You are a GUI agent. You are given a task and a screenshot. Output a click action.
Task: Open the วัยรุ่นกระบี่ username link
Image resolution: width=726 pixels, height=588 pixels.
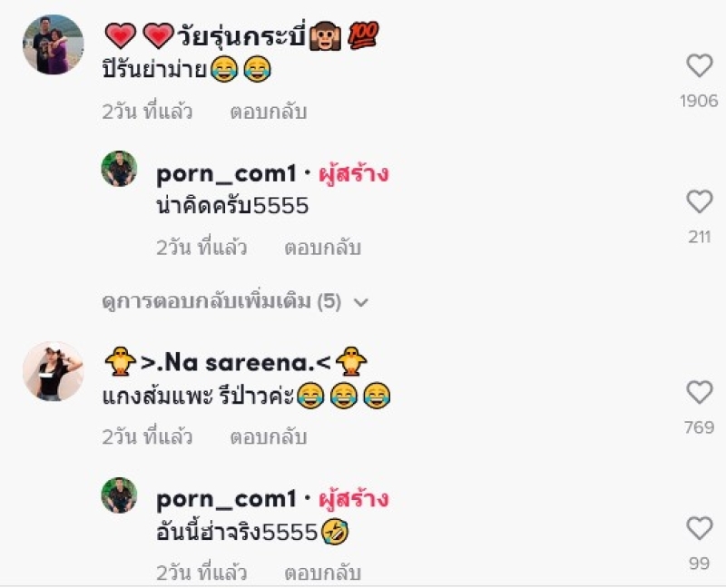241,35
